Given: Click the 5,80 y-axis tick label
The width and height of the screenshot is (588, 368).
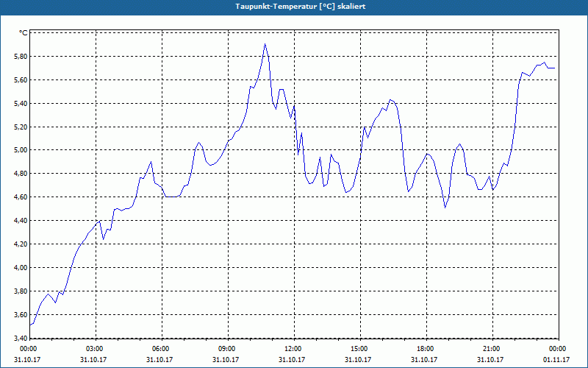Looking at the screenshot, I should pos(21,57).
